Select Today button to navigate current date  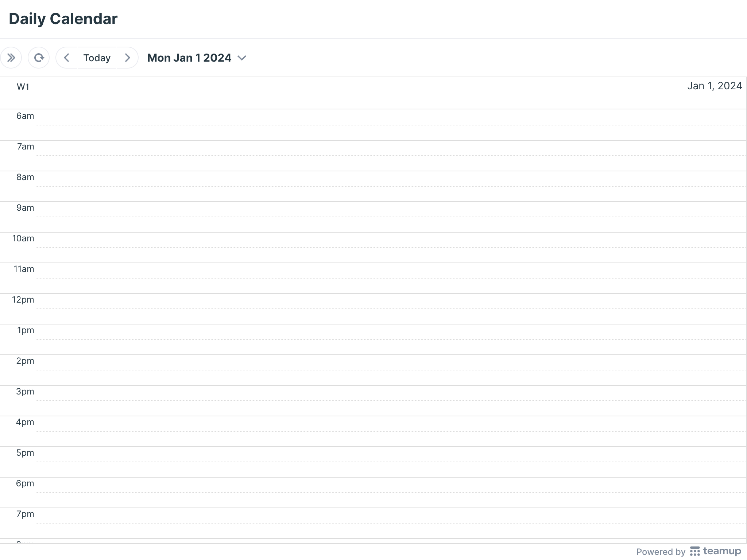(x=97, y=57)
